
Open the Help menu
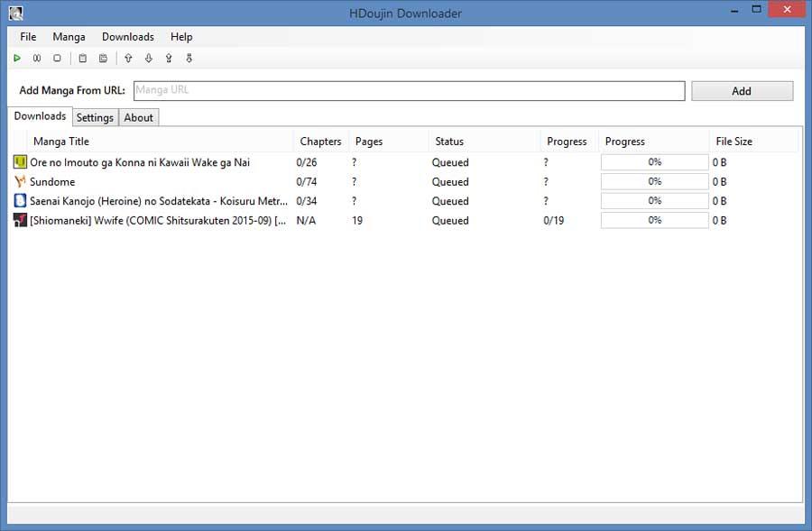click(181, 37)
